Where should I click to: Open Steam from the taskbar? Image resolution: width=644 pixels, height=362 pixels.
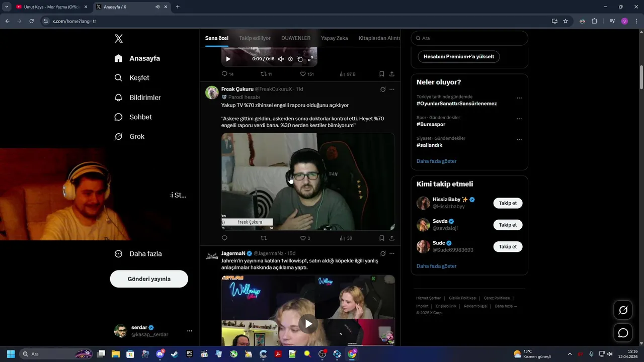(x=174, y=354)
